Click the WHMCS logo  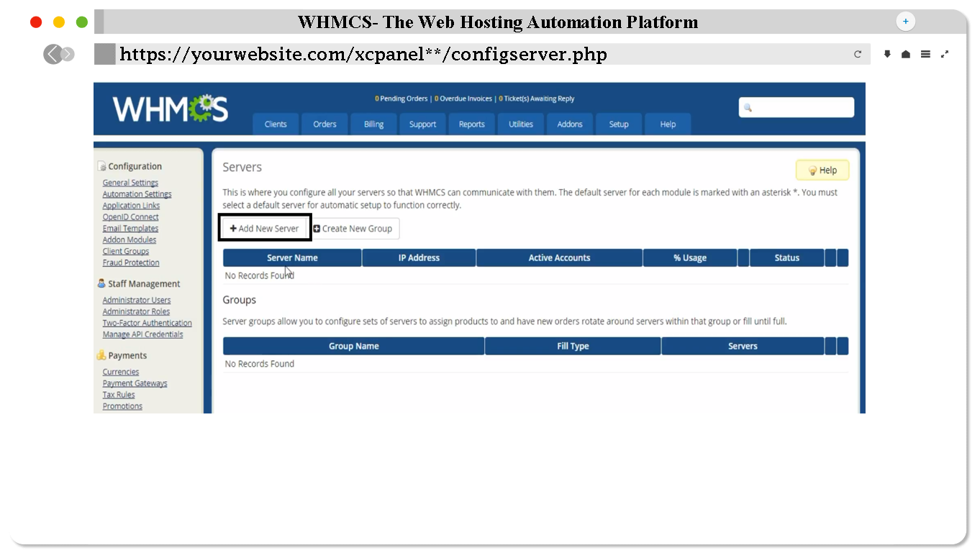pos(170,109)
